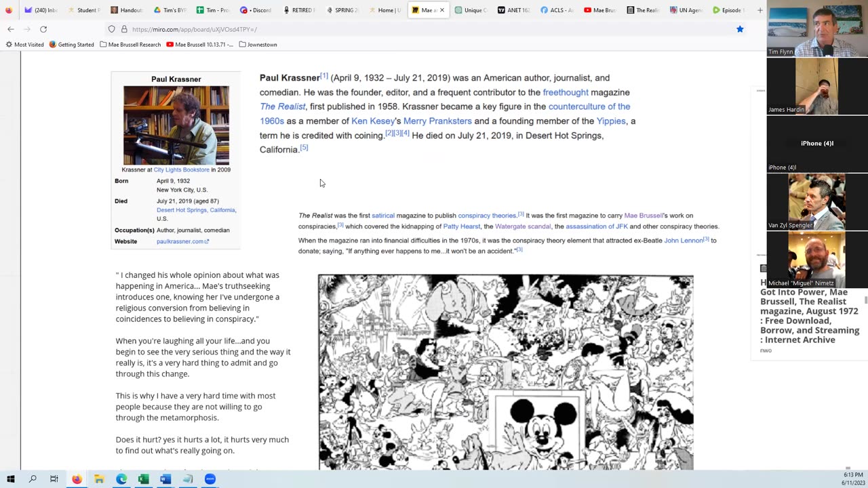Open the Patty Hearst link
This screenshot has width=868, height=488.
tap(461, 226)
